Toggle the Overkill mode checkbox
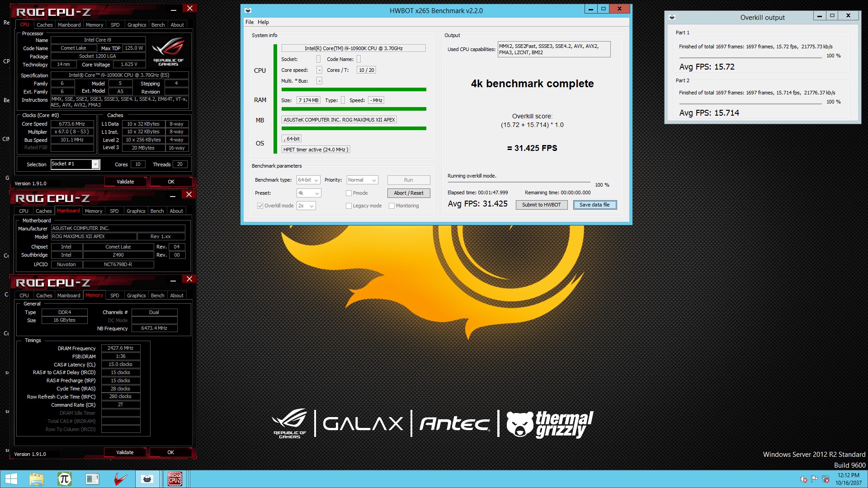Viewport: 868px width, 488px height. 260,206
